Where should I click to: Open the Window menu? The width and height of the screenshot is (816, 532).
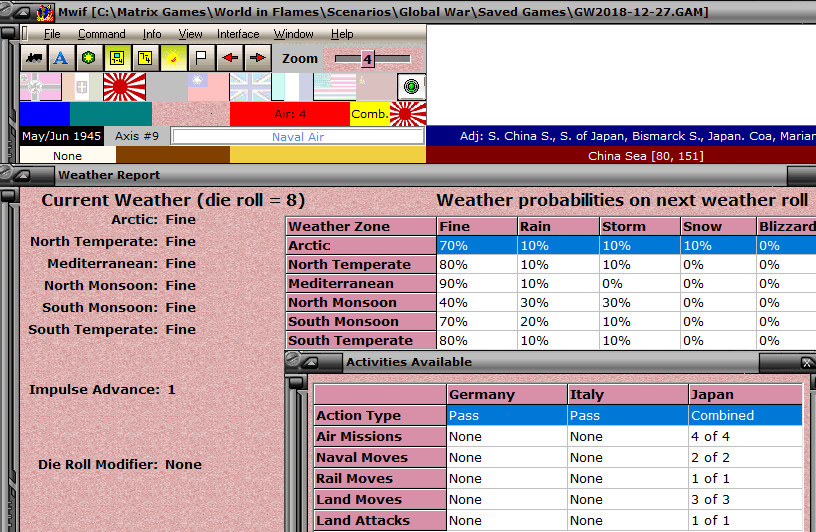pyautogui.click(x=294, y=34)
